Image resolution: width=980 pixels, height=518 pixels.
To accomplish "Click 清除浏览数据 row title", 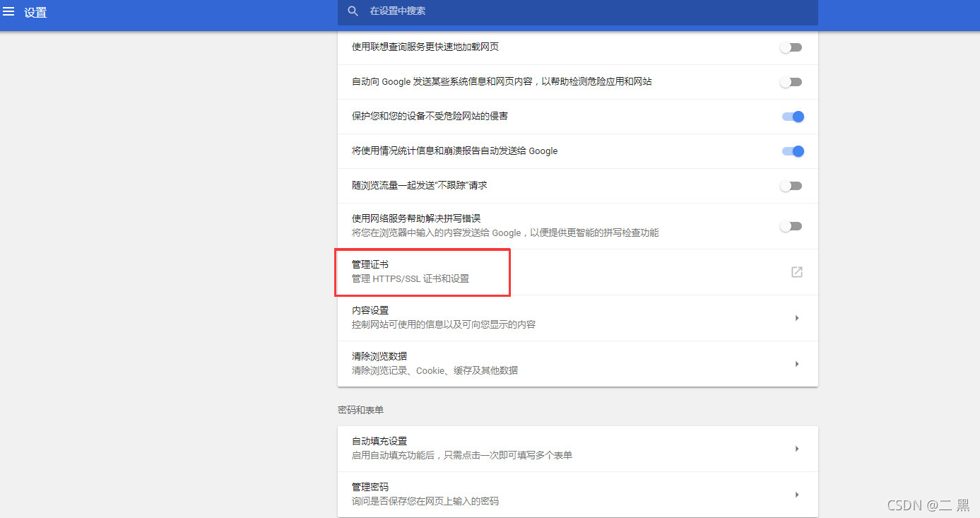I will click(379, 356).
